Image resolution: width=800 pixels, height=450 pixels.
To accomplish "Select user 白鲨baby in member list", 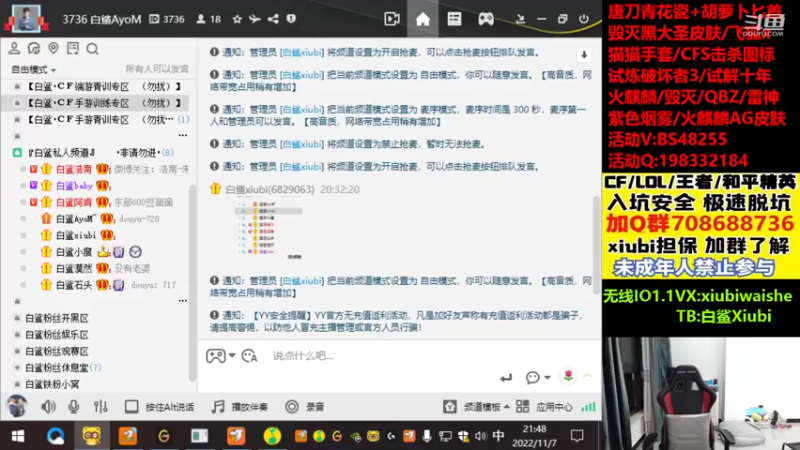I will point(74,186).
